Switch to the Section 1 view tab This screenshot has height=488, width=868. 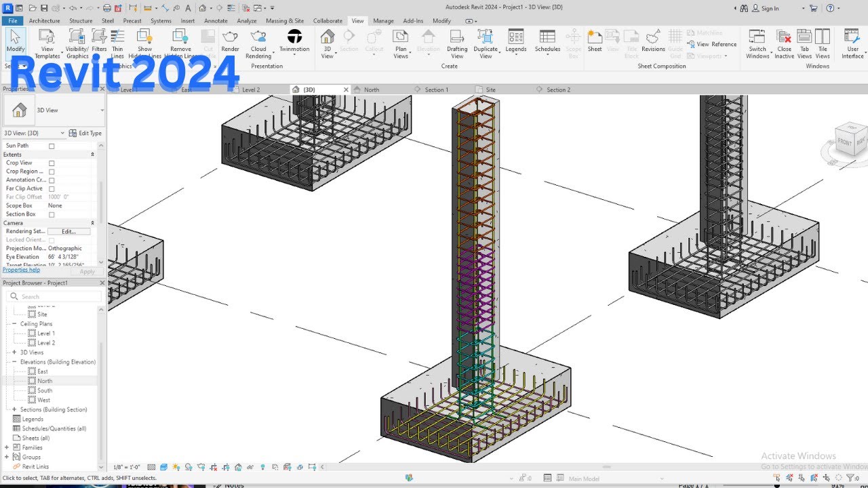point(435,89)
